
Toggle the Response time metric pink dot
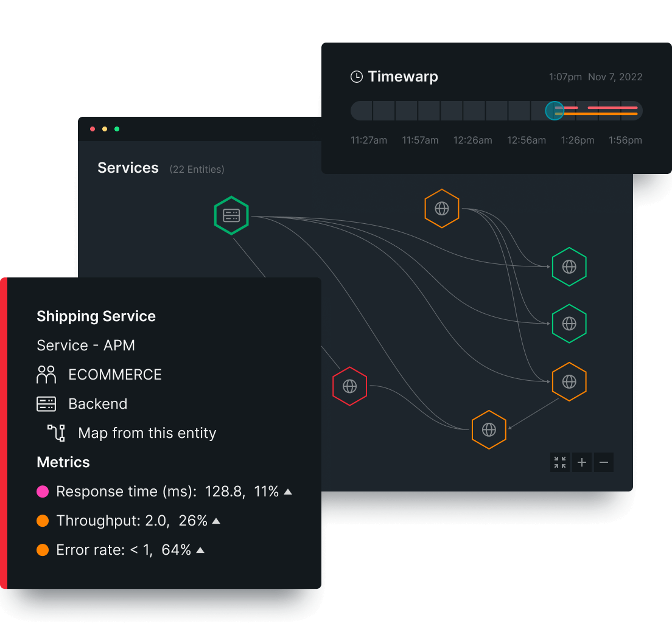coord(42,491)
